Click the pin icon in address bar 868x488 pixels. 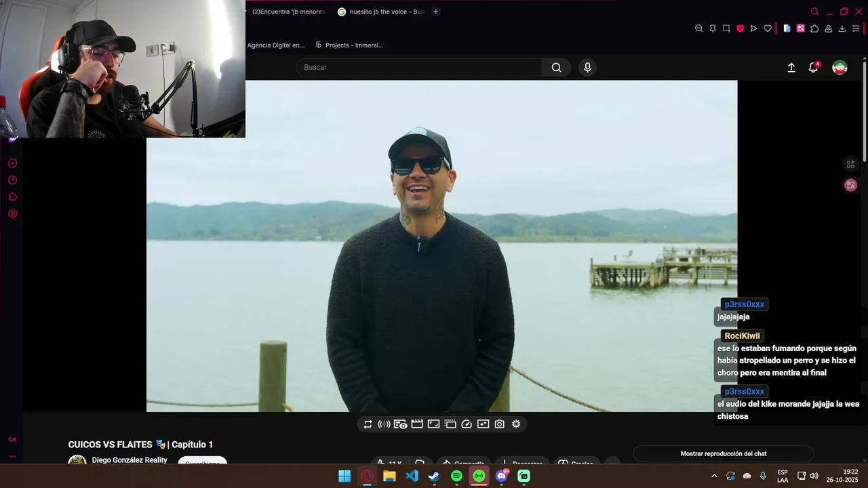coord(713,28)
